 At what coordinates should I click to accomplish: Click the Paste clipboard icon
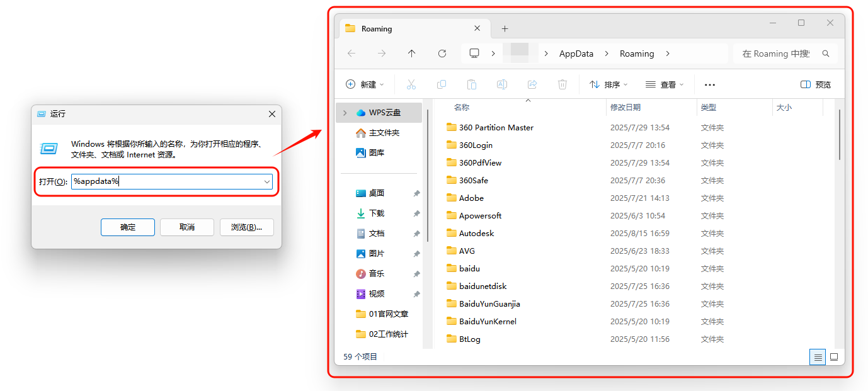(472, 84)
